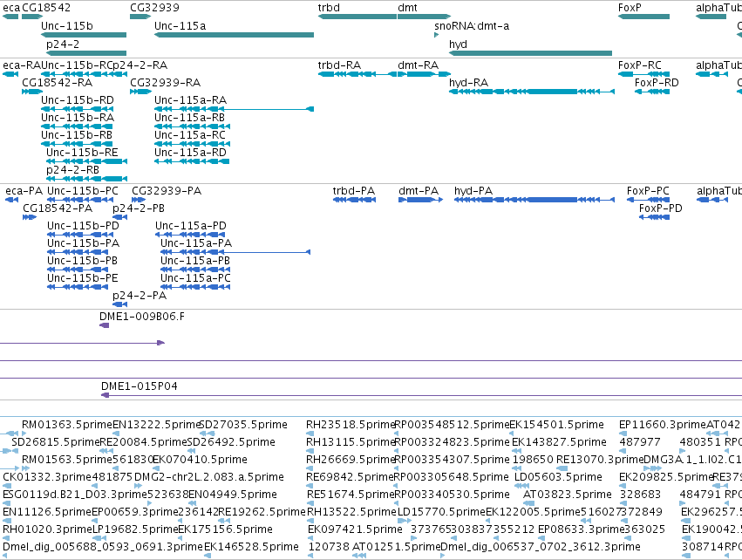The height and width of the screenshot is (560, 742).
Task: Select the dmt-PA protein glyph
Action: (x=420, y=200)
